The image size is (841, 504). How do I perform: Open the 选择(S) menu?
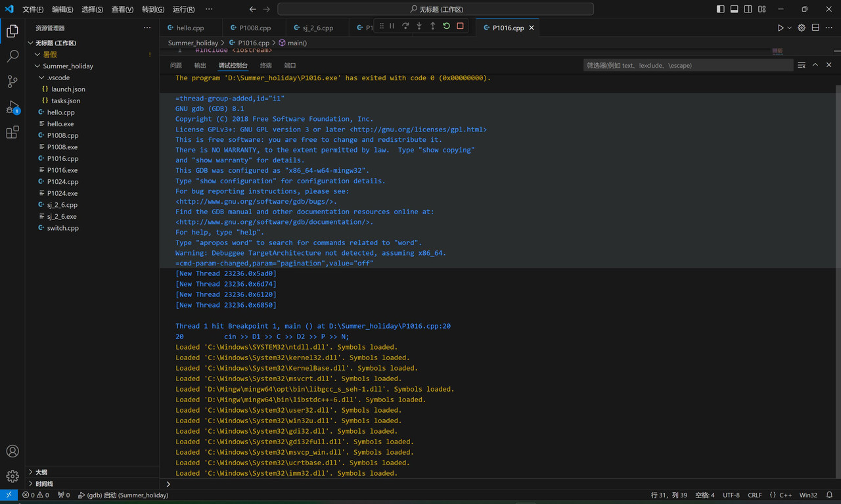click(x=93, y=9)
